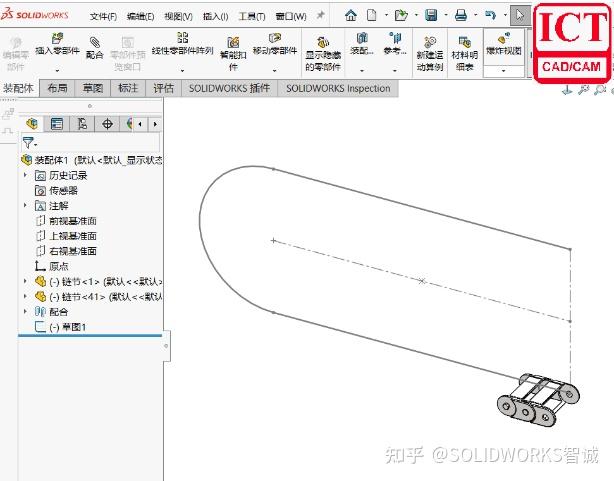Expand the 链节<1> component node
This screenshot has width=614, height=481.
coord(25,281)
